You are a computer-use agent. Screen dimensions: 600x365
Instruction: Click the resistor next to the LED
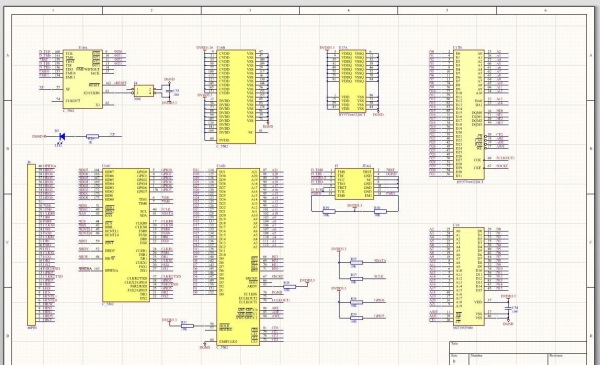point(92,137)
